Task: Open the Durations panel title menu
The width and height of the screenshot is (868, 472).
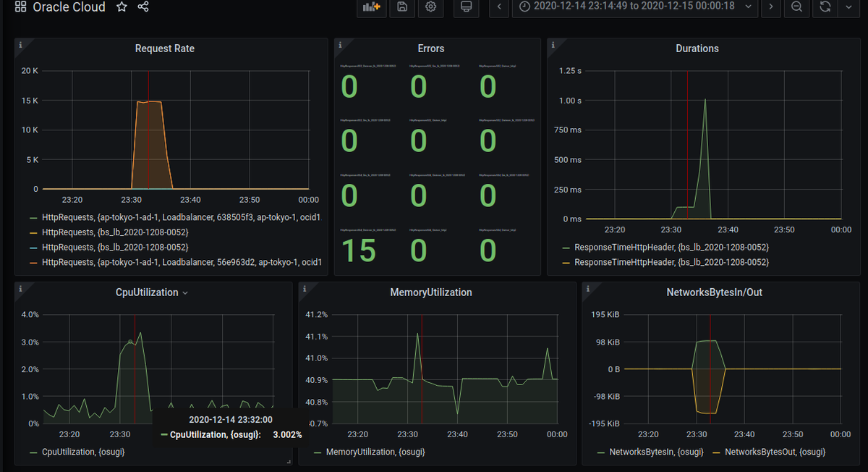Action: pyautogui.click(x=697, y=49)
